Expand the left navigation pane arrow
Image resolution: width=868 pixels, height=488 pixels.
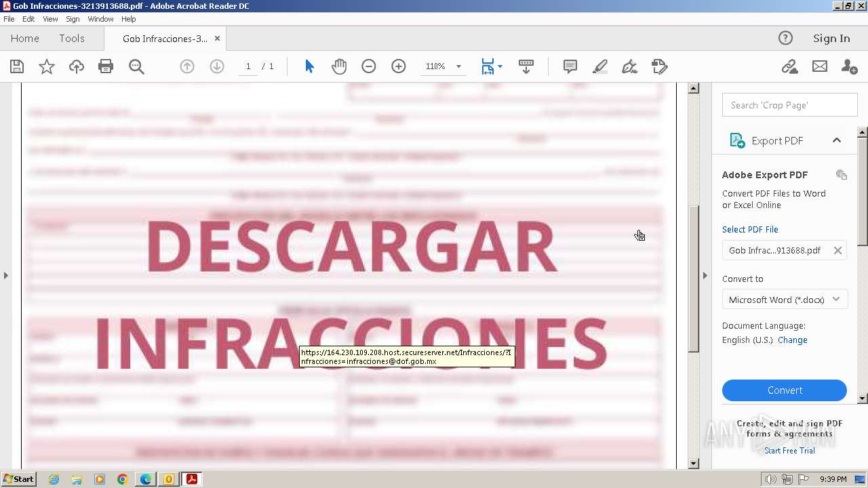(6, 275)
